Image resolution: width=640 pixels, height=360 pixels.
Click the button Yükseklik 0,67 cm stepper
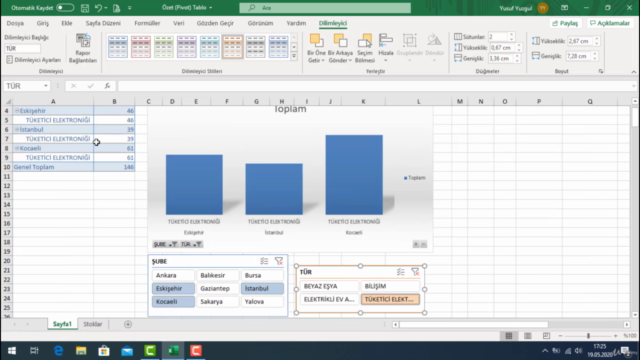pyautogui.click(x=519, y=48)
